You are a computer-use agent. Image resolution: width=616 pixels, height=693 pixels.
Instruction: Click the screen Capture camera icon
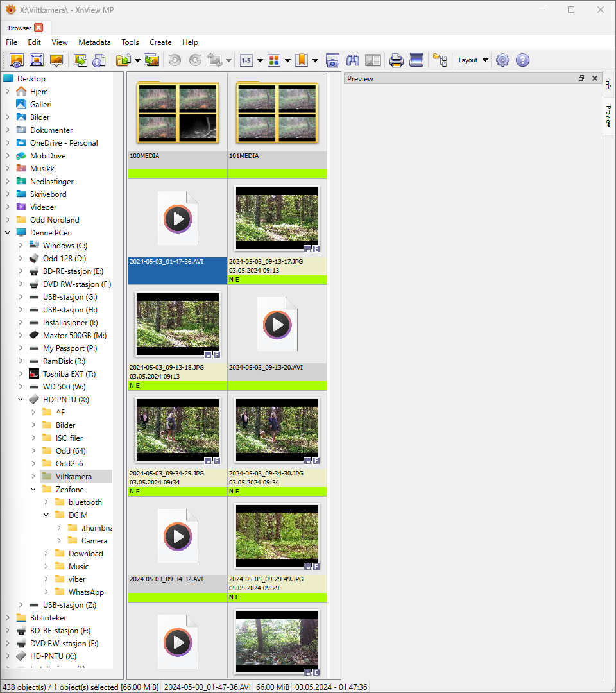tap(332, 60)
